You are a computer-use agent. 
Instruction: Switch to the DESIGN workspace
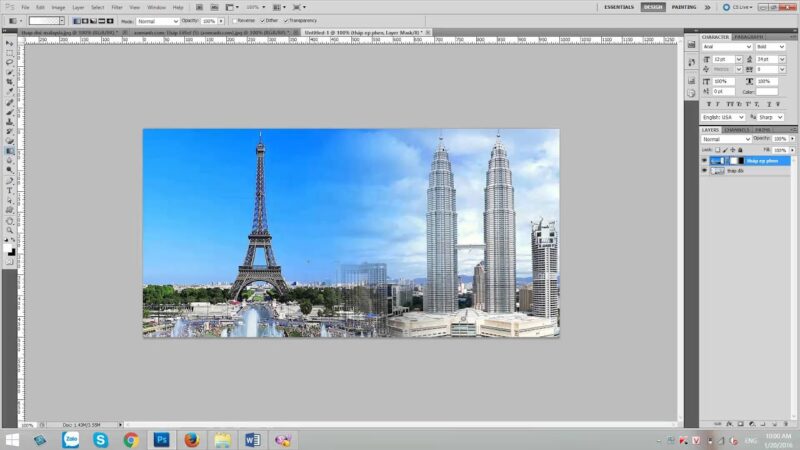coord(653,7)
